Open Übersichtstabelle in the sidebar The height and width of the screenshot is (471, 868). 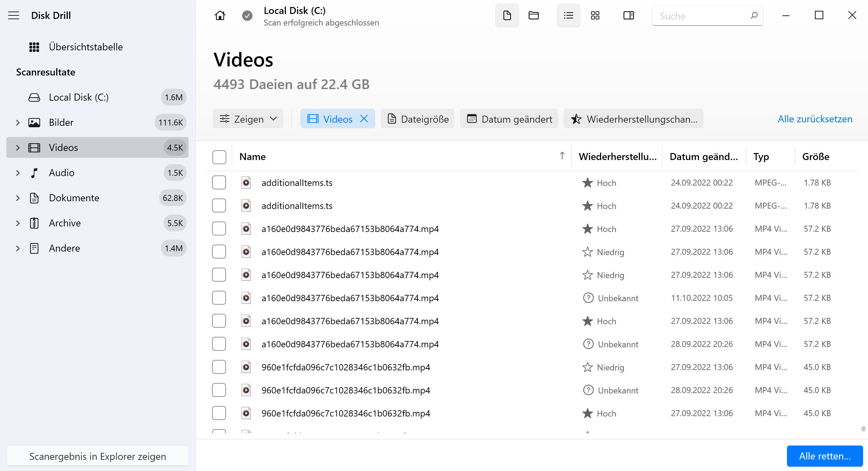(86, 47)
